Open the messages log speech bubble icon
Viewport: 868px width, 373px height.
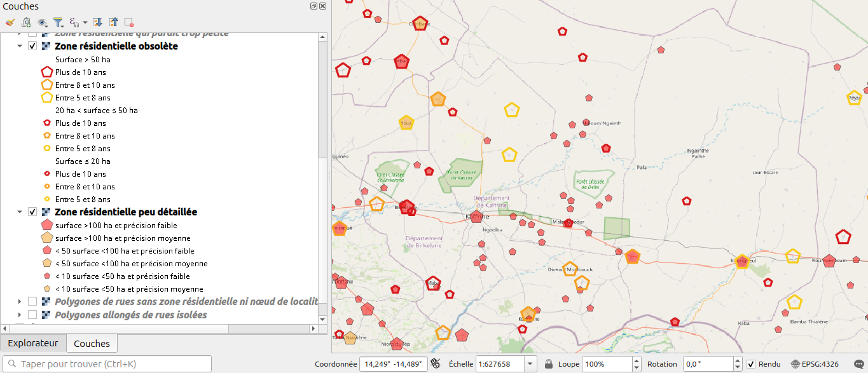[x=860, y=364]
